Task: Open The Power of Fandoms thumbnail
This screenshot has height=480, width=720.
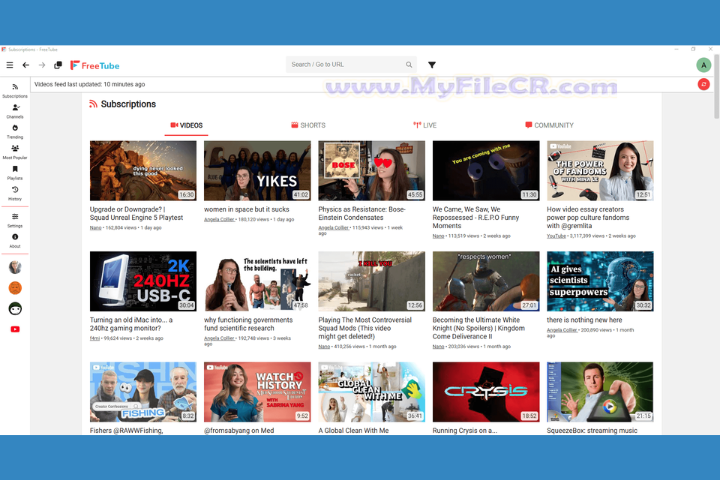Action: pos(600,170)
